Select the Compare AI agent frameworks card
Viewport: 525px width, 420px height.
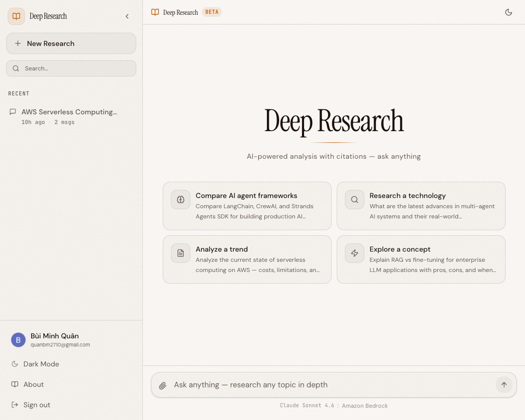[x=247, y=206]
